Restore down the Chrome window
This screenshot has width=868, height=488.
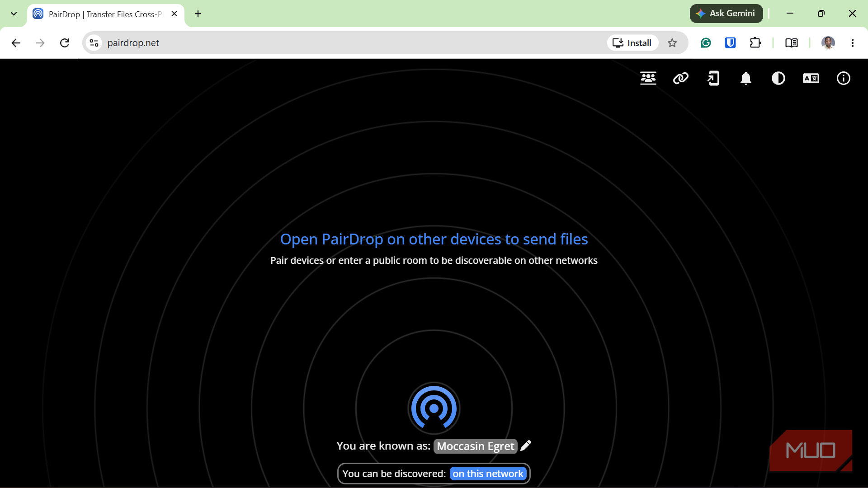coord(821,14)
